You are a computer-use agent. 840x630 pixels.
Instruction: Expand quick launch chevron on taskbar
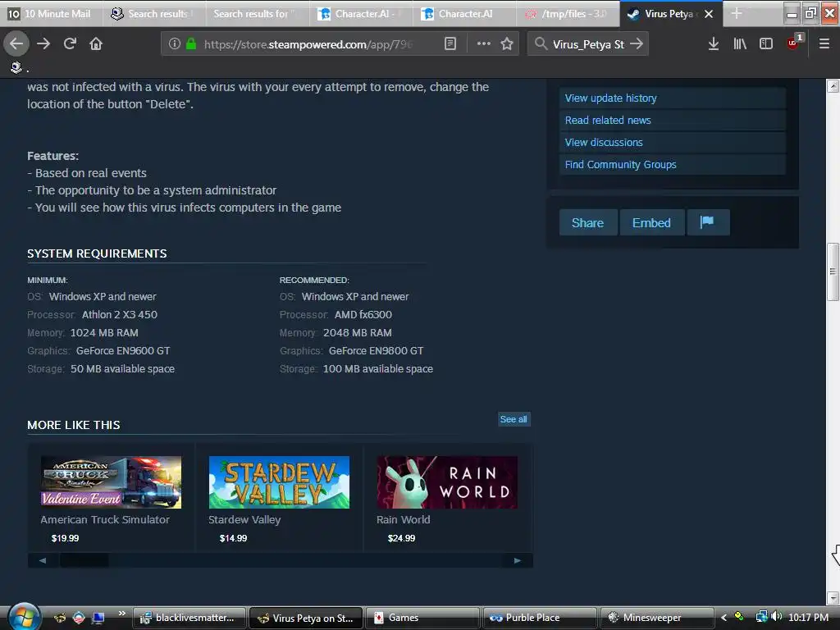pyautogui.click(x=121, y=614)
